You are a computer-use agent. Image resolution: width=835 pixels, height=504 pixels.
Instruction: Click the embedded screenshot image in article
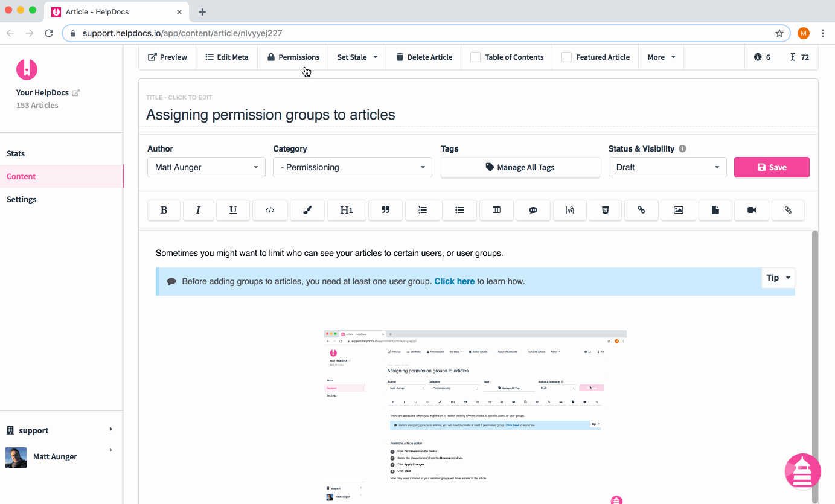(x=475, y=416)
